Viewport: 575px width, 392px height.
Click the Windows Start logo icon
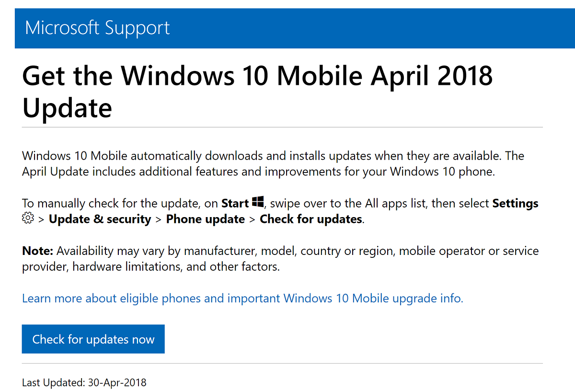pos(258,203)
